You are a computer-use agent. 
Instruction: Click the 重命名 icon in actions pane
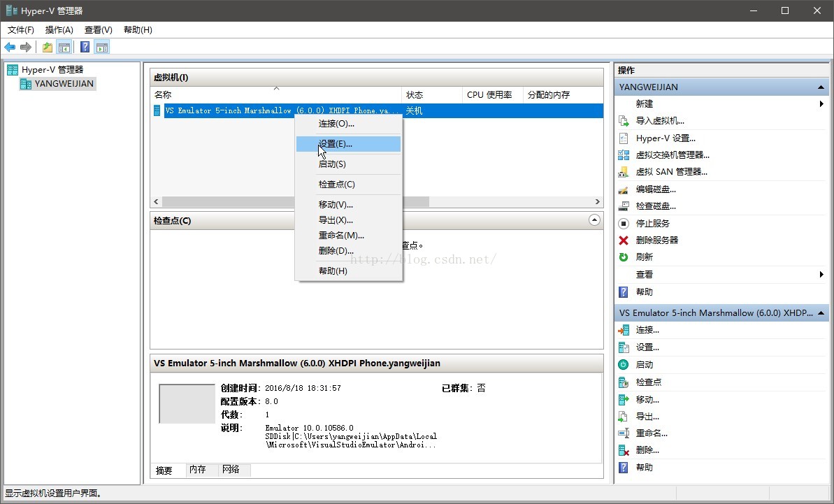pyautogui.click(x=624, y=433)
